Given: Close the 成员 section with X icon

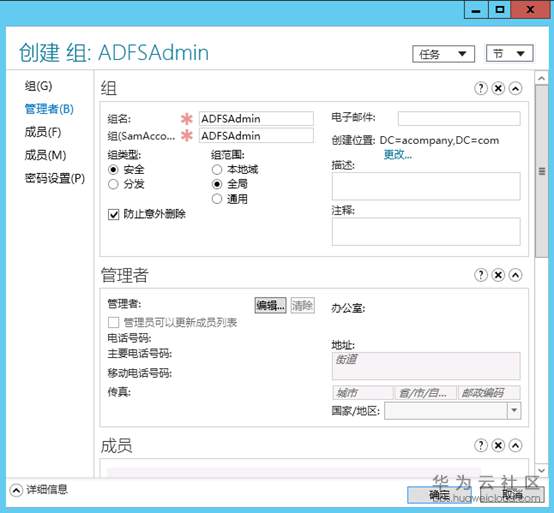Looking at the screenshot, I should tap(498, 446).
